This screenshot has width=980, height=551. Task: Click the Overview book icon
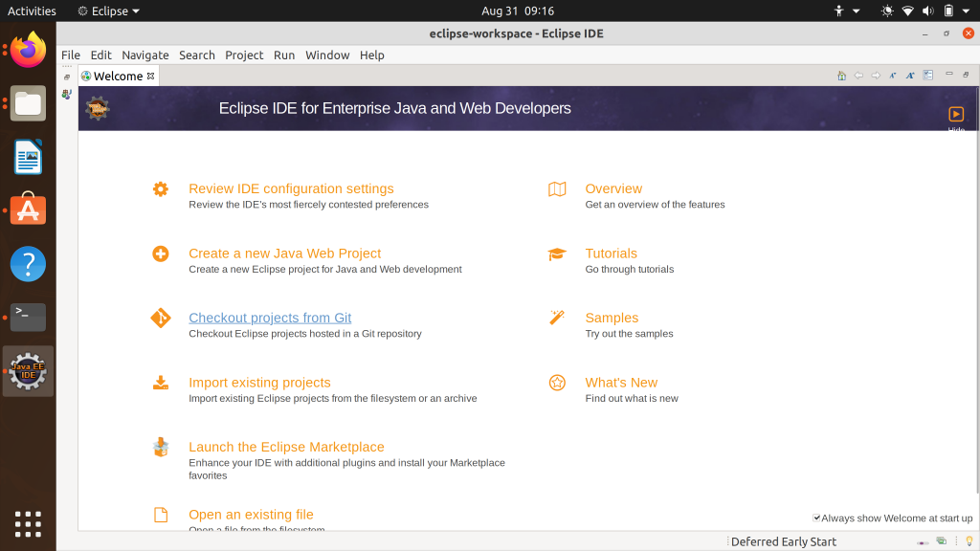tap(556, 189)
